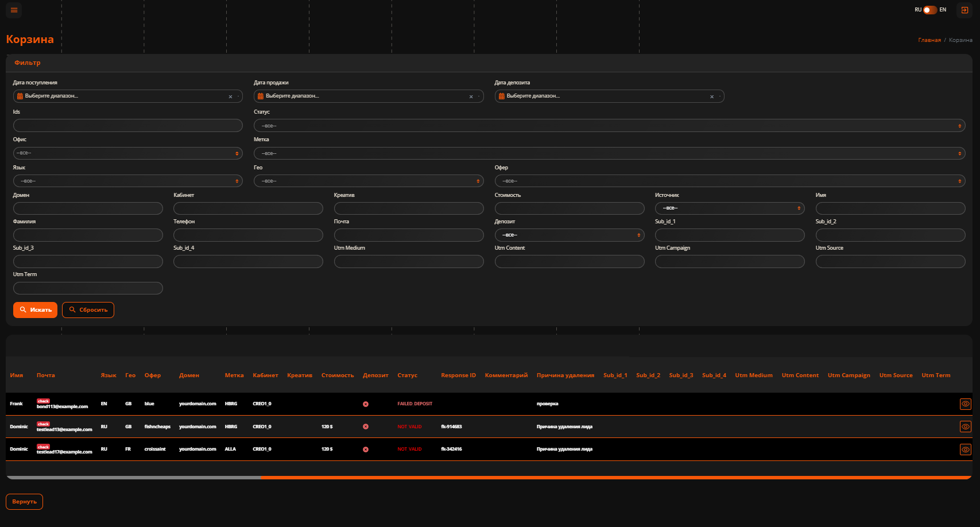This screenshot has height=527, width=980.
Task: Click Response ID fk-914683
Action: 451,427
